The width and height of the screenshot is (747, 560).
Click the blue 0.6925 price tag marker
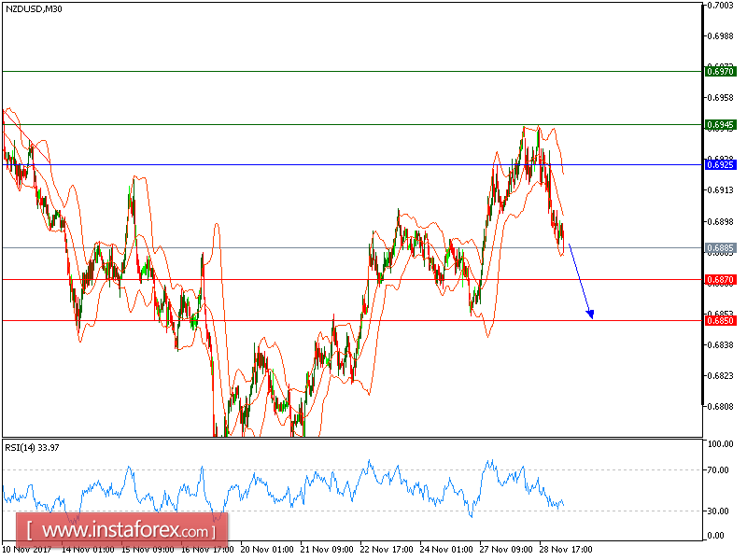[720, 164]
